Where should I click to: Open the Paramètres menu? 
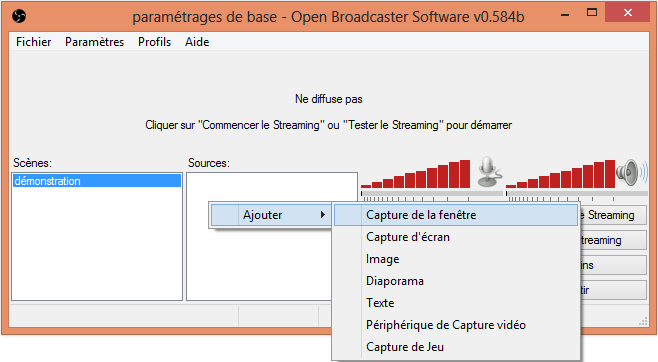pos(94,42)
